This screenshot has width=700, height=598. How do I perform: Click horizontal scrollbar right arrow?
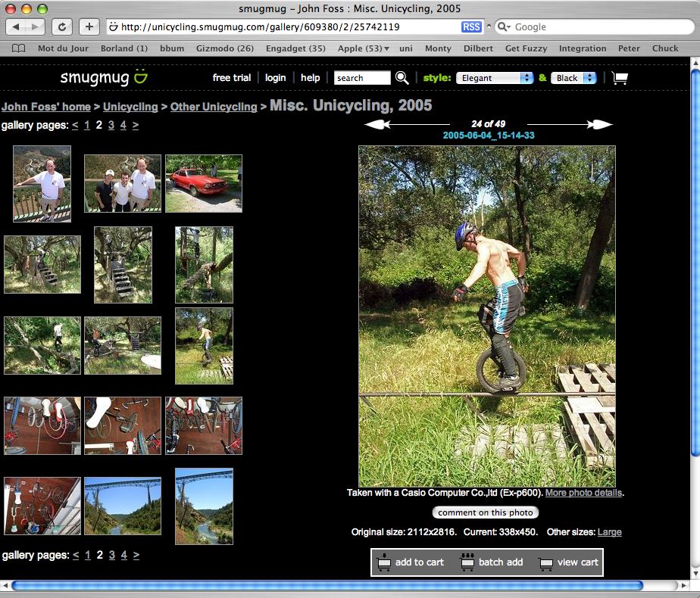(684, 585)
